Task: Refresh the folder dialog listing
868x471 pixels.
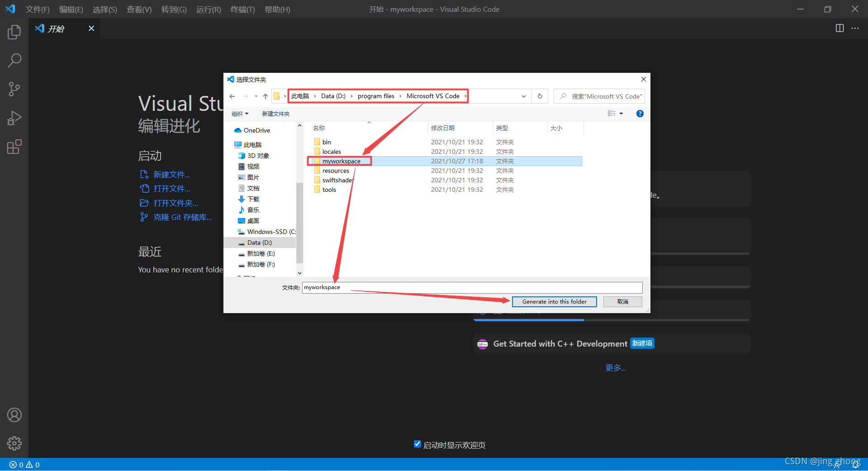Action: pos(540,96)
